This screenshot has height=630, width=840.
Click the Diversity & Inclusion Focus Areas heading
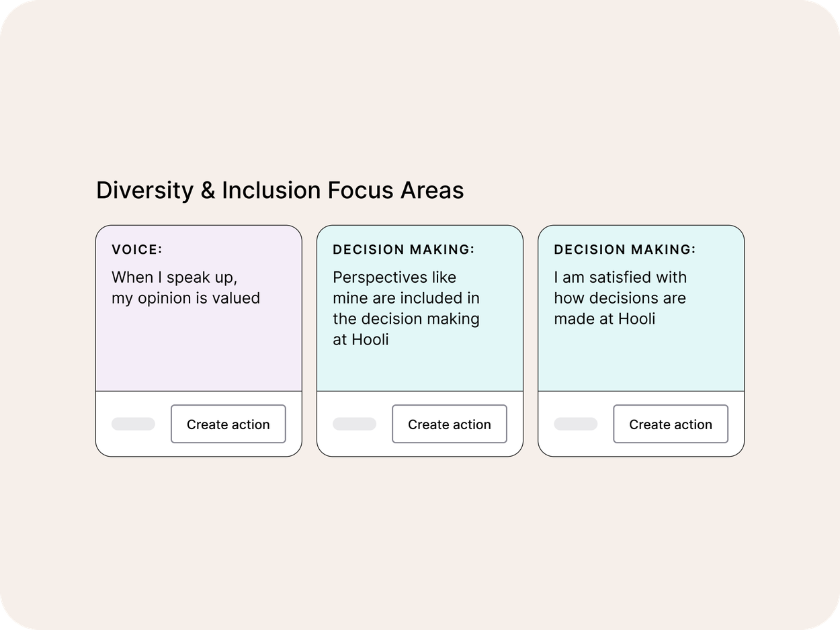280,191
